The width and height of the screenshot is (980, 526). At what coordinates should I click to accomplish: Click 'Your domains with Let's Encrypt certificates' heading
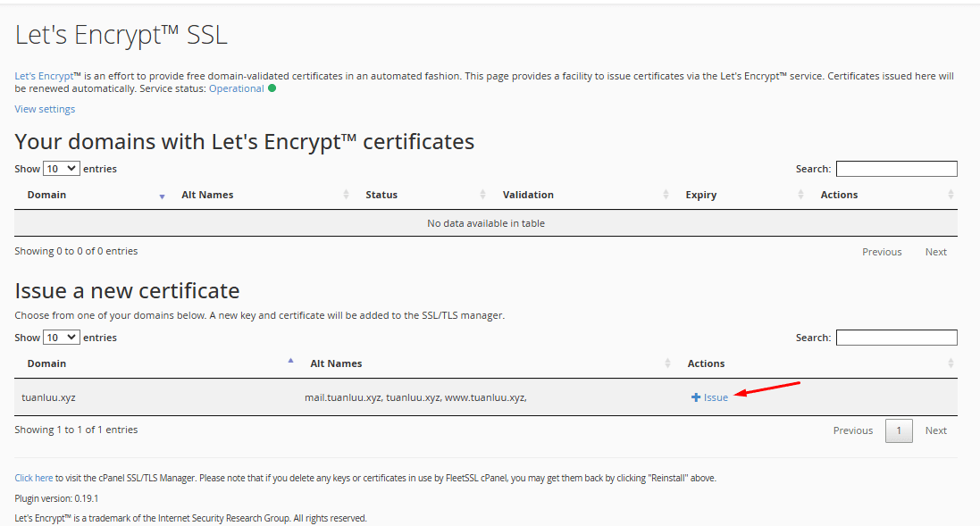point(245,142)
